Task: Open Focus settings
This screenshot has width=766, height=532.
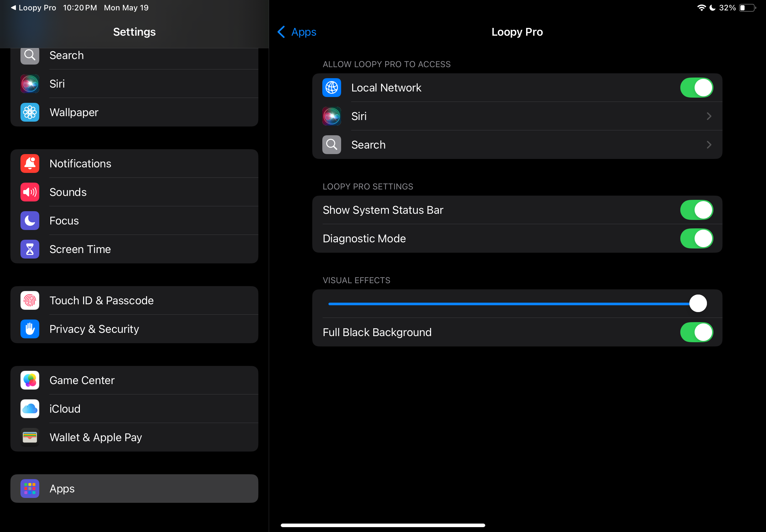Action: click(x=134, y=221)
